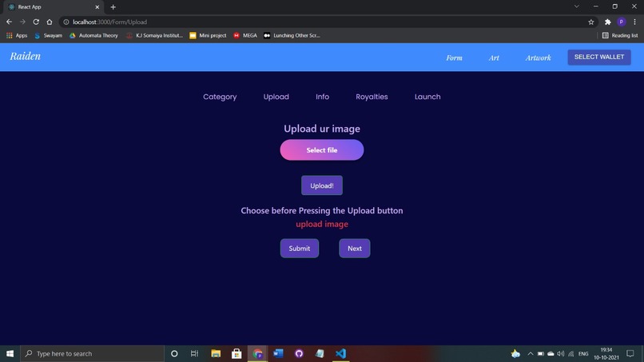Image resolution: width=644 pixels, height=362 pixels.
Task: Open the Windows Start menu
Action: tap(10, 353)
